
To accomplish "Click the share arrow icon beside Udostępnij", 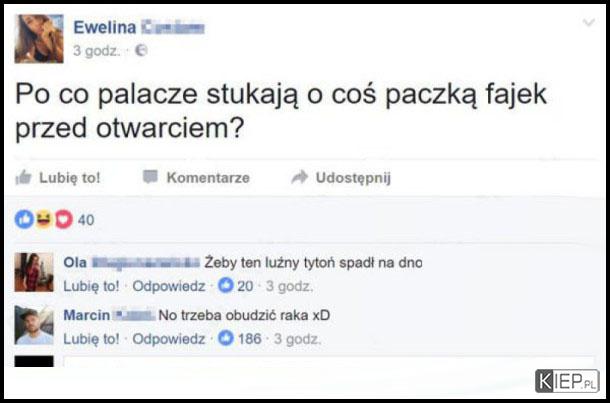I will point(300,177).
